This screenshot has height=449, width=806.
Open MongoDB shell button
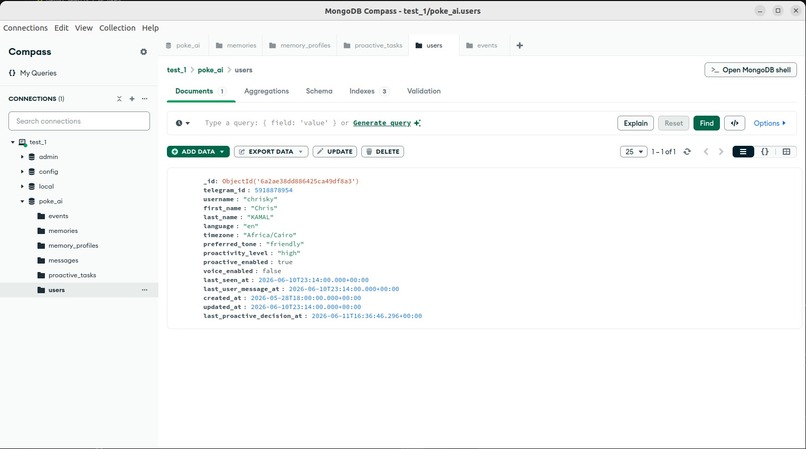[750, 70]
